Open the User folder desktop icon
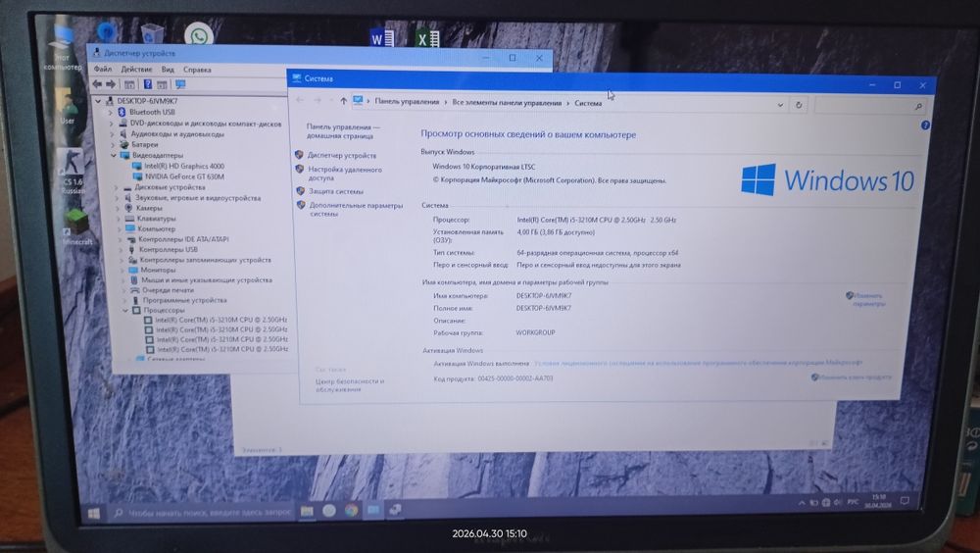The width and height of the screenshot is (980, 553). (x=66, y=105)
